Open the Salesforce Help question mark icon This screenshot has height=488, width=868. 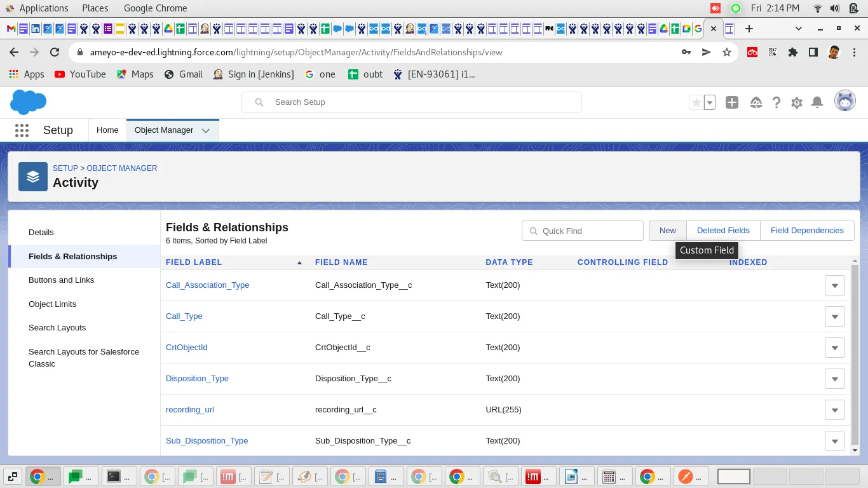point(776,102)
